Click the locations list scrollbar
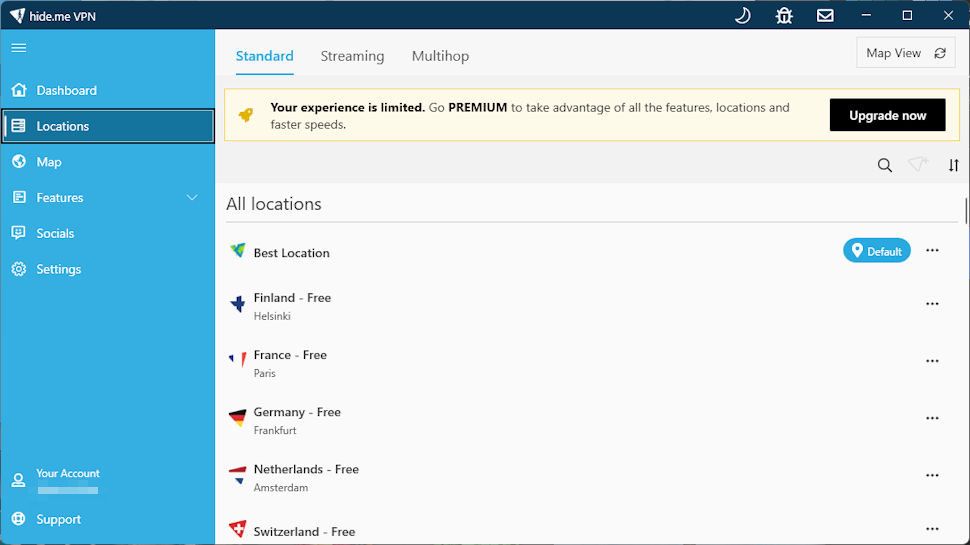Screen dimensions: 970x545 [966, 210]
